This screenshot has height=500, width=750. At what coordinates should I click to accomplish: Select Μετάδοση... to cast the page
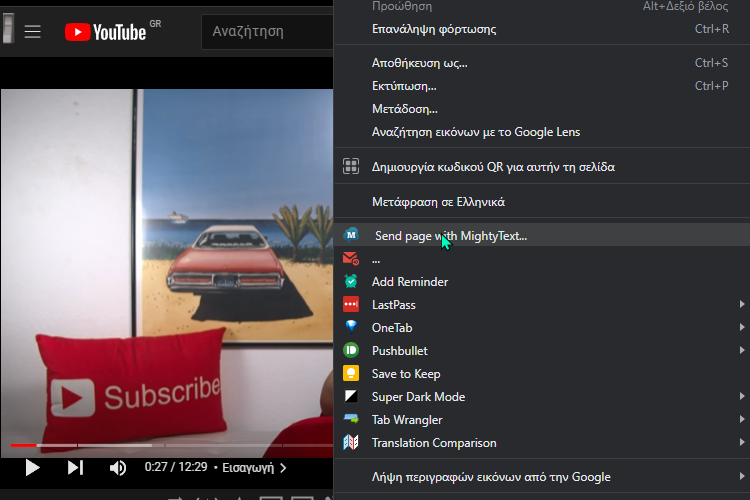pyautogui.click(x=541, y=109)
